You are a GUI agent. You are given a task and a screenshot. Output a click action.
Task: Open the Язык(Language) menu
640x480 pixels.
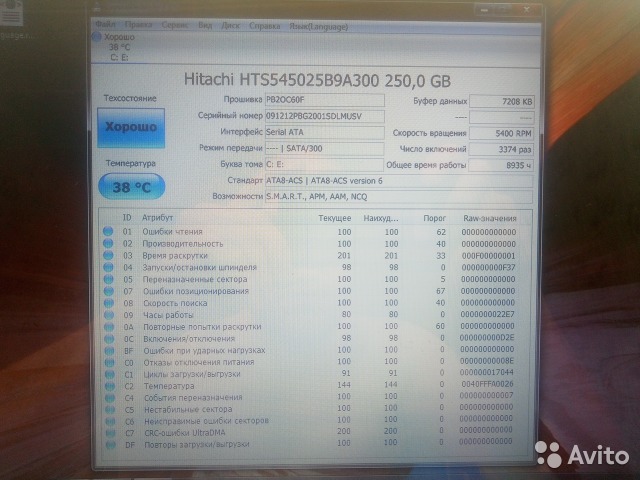click(318, 27)
